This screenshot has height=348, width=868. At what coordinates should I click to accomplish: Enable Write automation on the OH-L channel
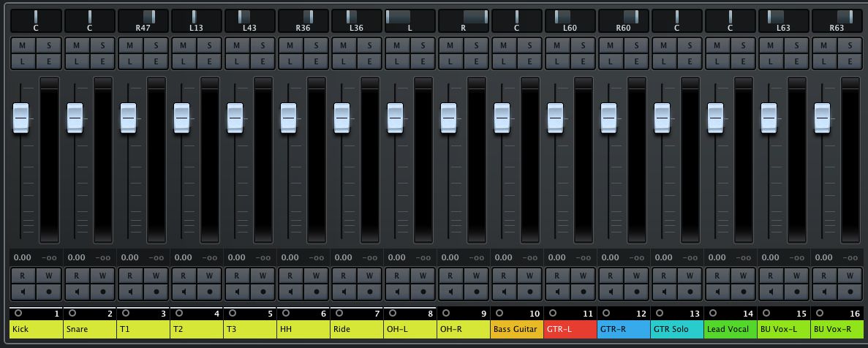(423, 275)
